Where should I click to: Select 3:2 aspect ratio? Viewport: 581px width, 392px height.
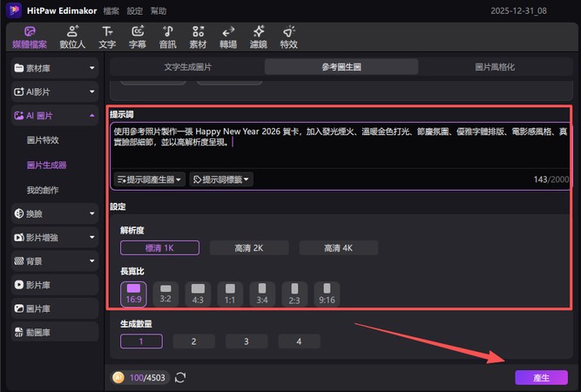tap(166, 294)
